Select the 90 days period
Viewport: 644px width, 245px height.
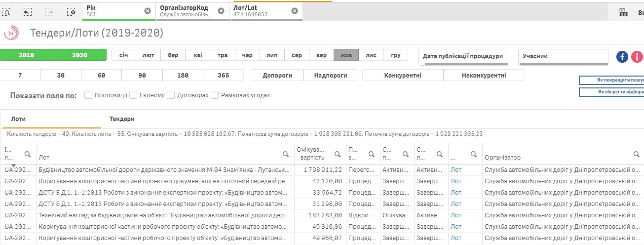142,76
